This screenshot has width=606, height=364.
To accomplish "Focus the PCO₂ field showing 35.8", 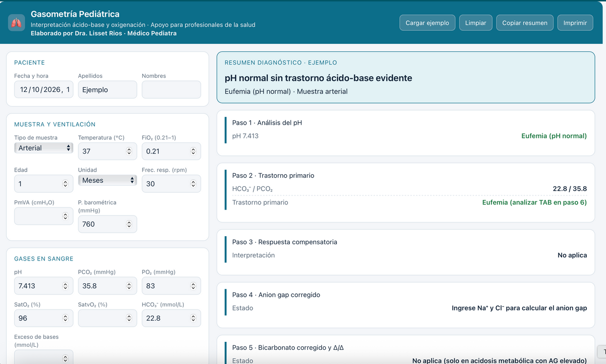I will coord(107,286).
